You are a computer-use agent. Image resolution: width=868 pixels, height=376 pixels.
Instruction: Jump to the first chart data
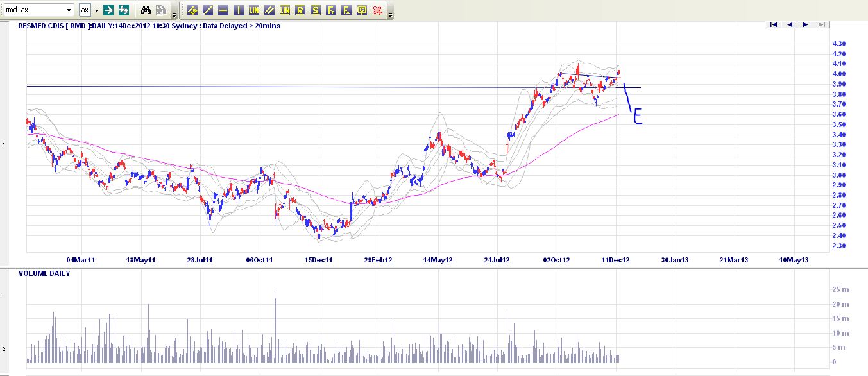pos(774,24)
